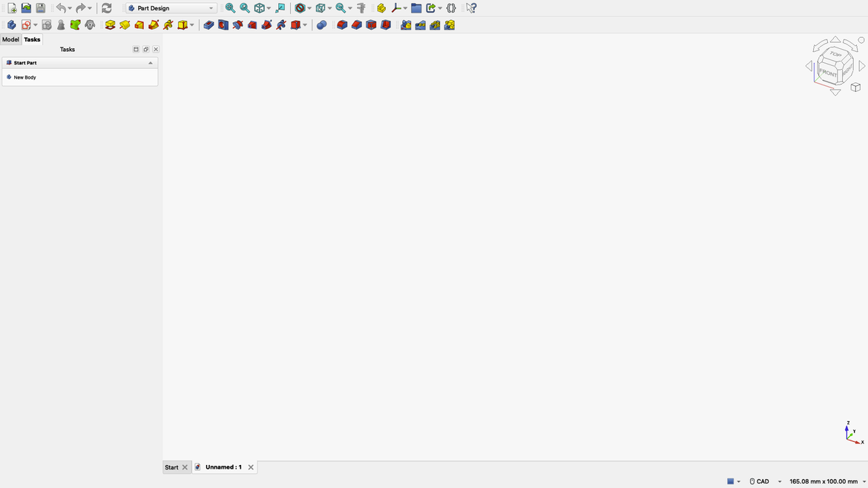
Task: Refresh the active document
Action: tap(105, 7)
